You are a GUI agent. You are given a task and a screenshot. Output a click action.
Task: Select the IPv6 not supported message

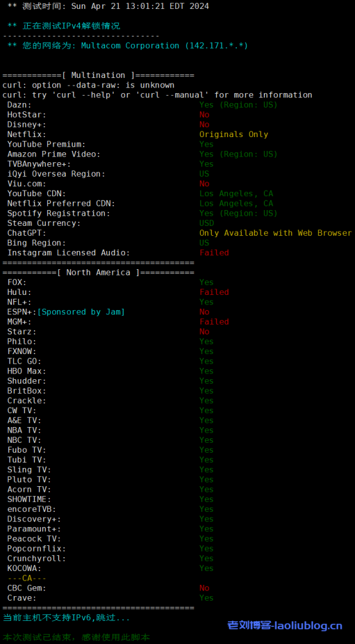coord(66,618)
